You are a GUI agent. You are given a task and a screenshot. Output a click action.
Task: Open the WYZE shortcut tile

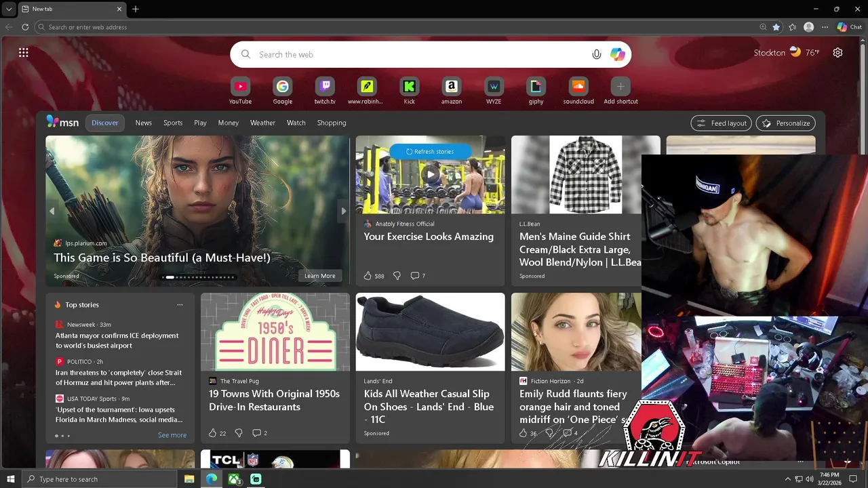point(494,87)
